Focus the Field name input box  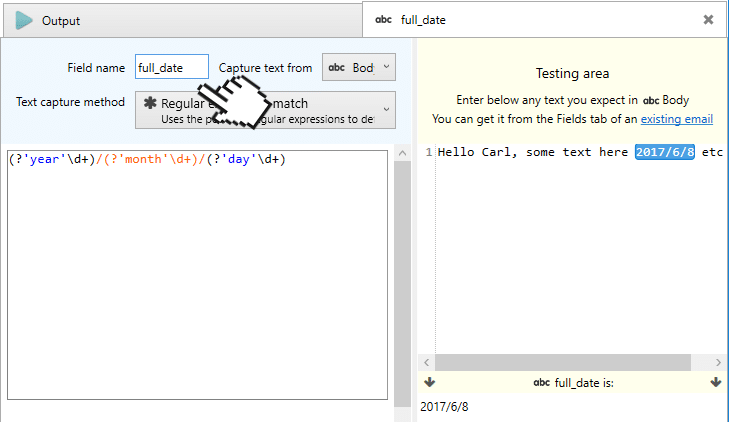point(172,67)
